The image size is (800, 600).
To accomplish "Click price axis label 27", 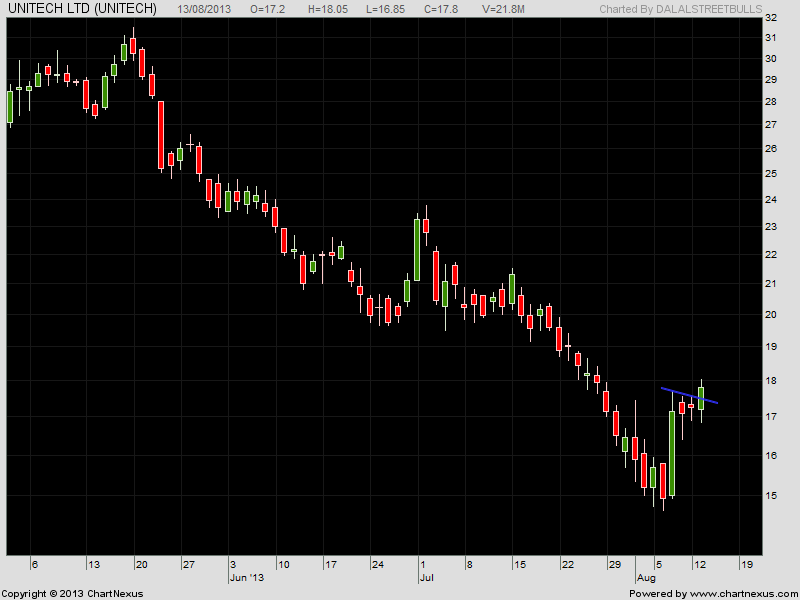I will 771,125.
